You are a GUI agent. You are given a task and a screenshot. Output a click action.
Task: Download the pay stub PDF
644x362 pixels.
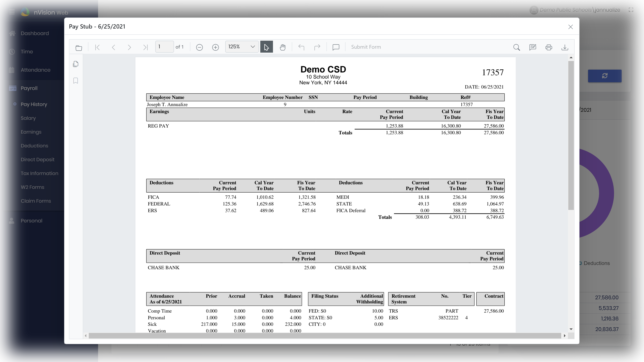565,47
